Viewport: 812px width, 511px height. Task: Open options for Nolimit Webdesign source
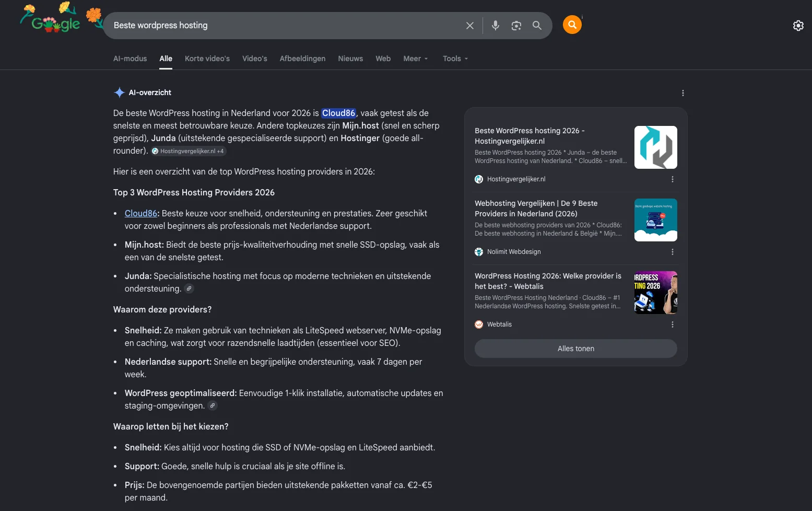point(673,252)
